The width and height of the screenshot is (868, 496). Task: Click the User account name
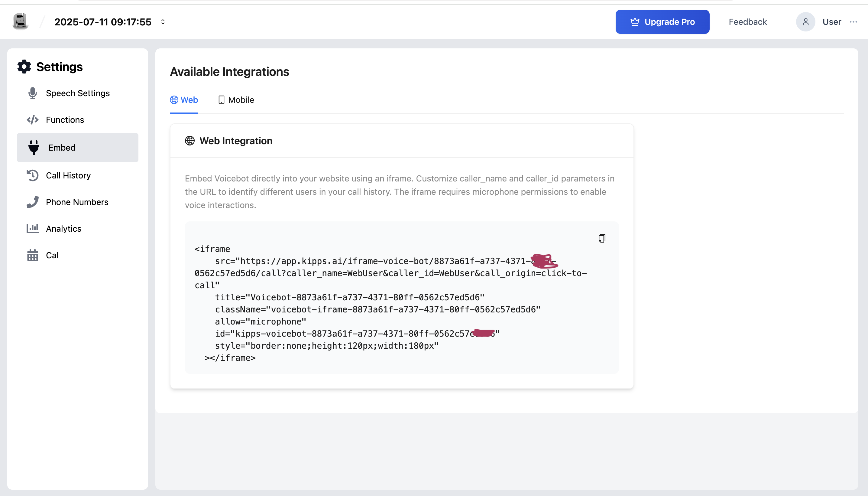click(831, 22)
